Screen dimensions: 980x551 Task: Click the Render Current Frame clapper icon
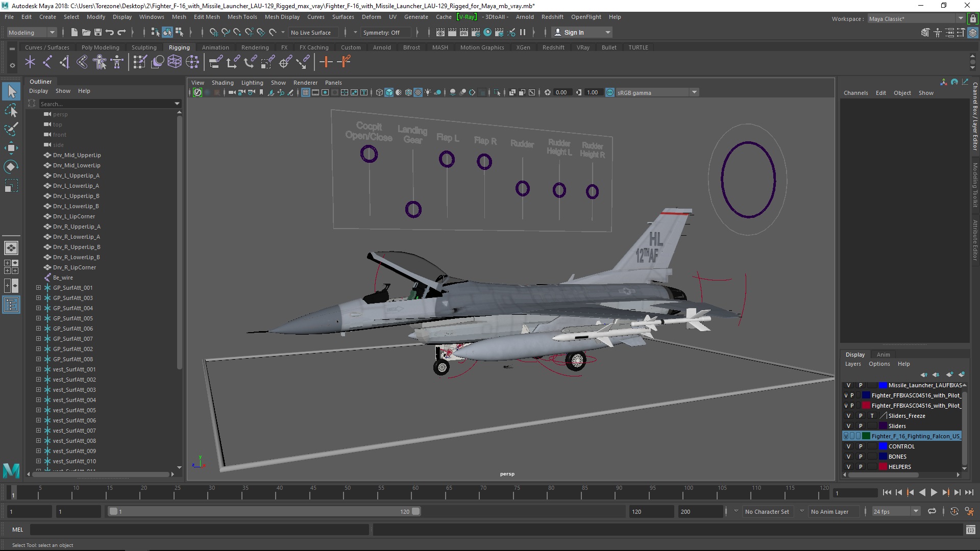[x=452, y=32]
